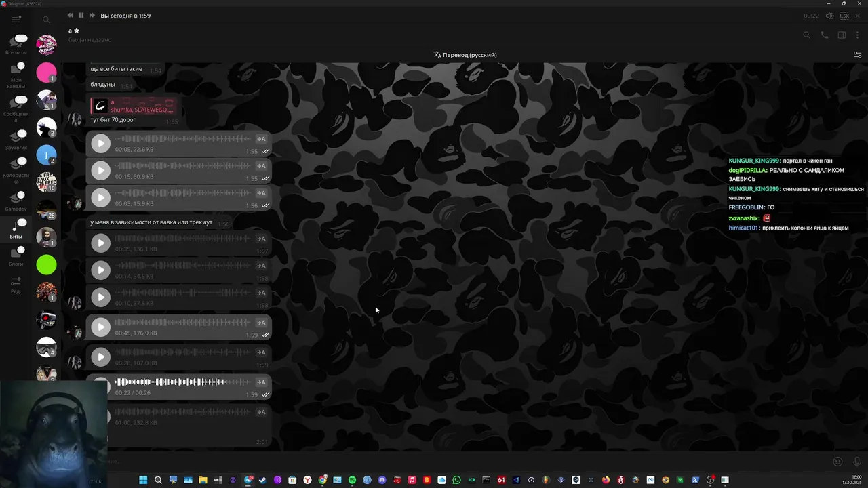Open the solid pink avatar chat
This screenshot has height=488, width=868.
click(x=46, y=73)
